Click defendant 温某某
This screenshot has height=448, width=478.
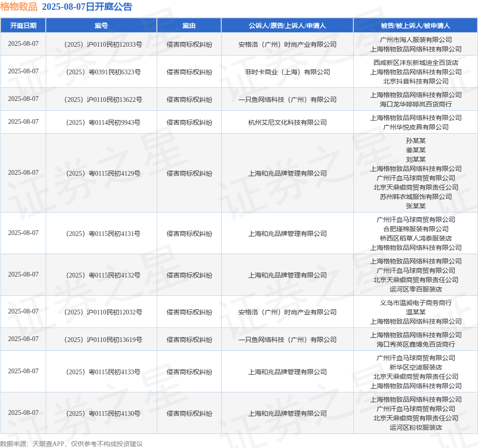pyautogui.click(x=416, y=312)
